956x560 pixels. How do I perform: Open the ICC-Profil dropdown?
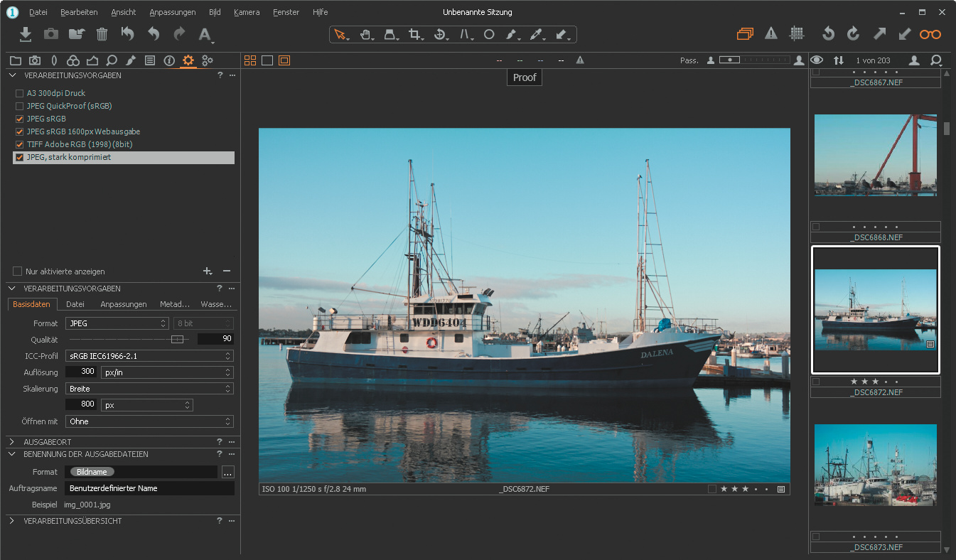pyautogui.click(x=149, y=356)
